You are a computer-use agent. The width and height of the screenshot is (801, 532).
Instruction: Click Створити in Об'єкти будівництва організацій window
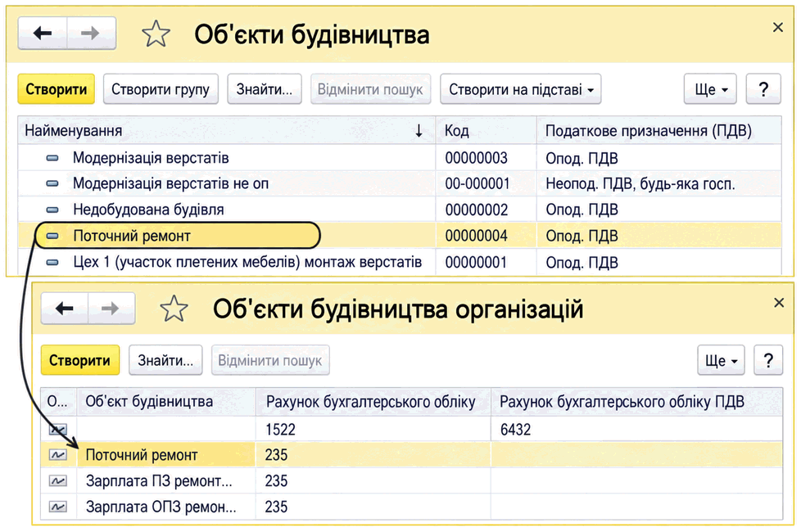pos(79,360)
